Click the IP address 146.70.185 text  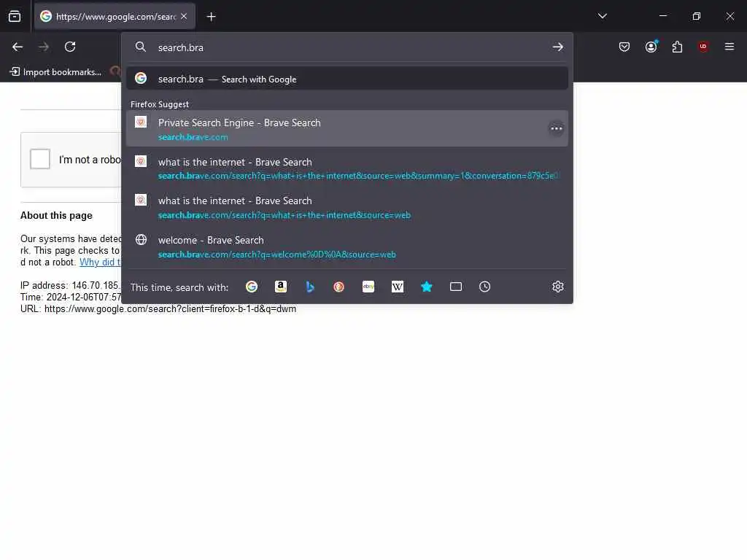(71, 286)
